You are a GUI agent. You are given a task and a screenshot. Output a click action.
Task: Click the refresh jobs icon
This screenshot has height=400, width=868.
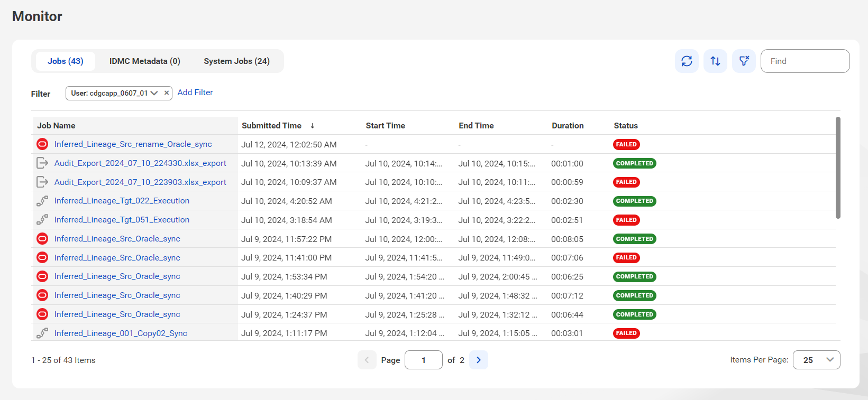pos(687,61)
